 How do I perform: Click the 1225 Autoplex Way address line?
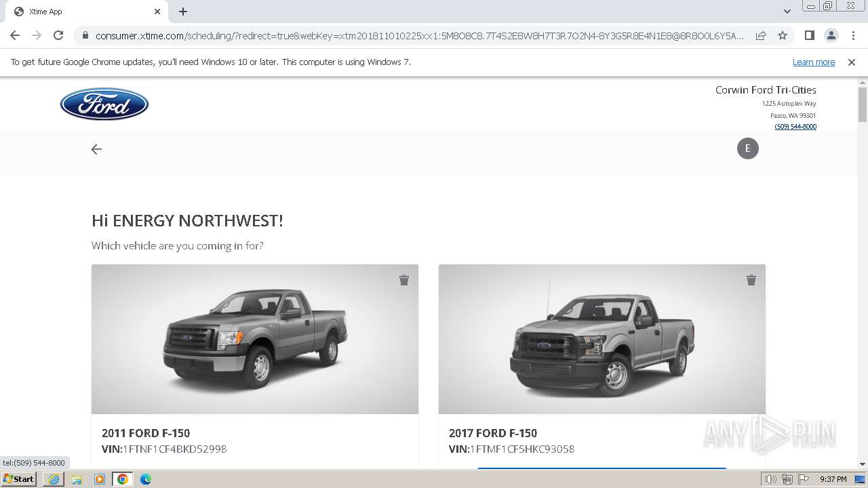(x=789, y=104)
